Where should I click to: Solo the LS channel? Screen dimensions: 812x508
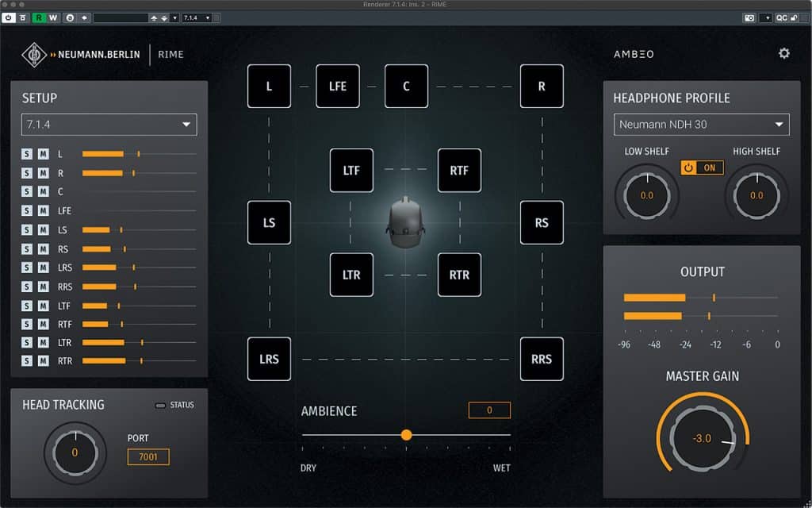click(27, 229)
